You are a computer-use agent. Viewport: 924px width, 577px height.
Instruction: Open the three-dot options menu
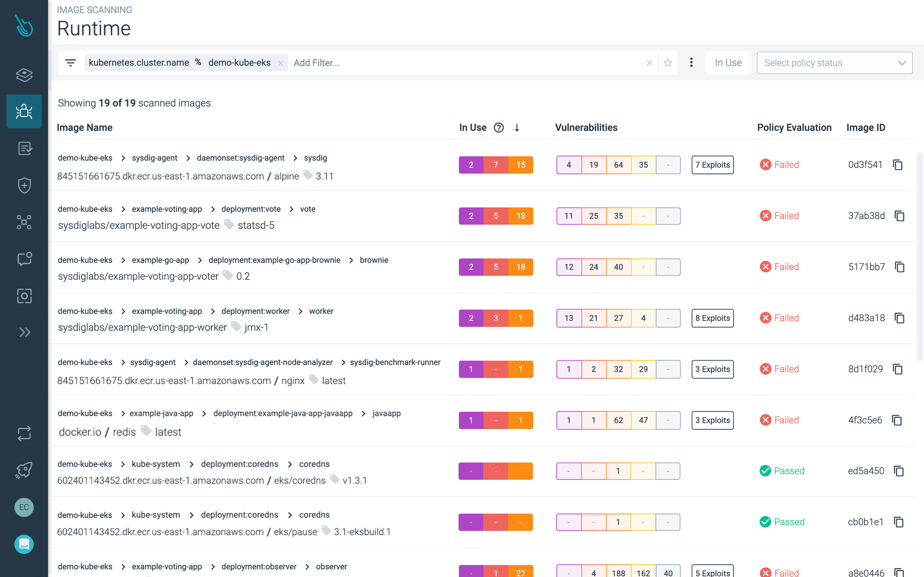[691, 63]
